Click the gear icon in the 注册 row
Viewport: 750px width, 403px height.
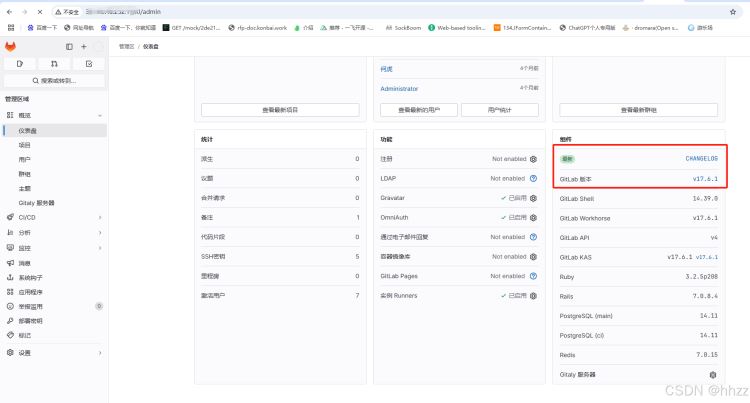[533, 159]
